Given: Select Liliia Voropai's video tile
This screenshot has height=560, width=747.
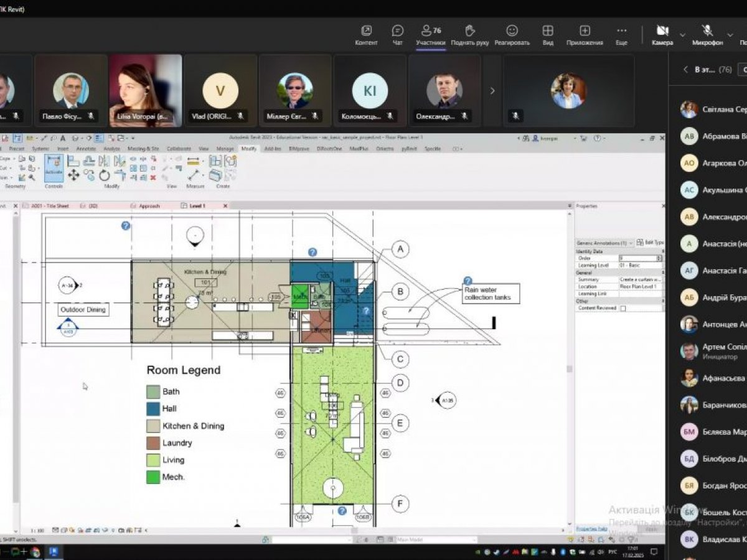Looking at the screenshot, I should click(x=146, y=91).
